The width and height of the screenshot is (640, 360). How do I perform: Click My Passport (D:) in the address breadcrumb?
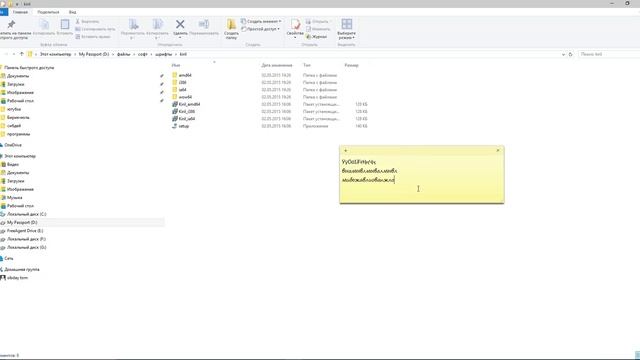(94, 54)
